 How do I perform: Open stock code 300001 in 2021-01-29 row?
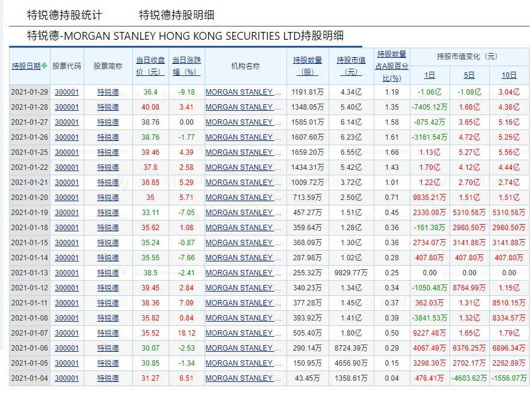tap(67, 92)
